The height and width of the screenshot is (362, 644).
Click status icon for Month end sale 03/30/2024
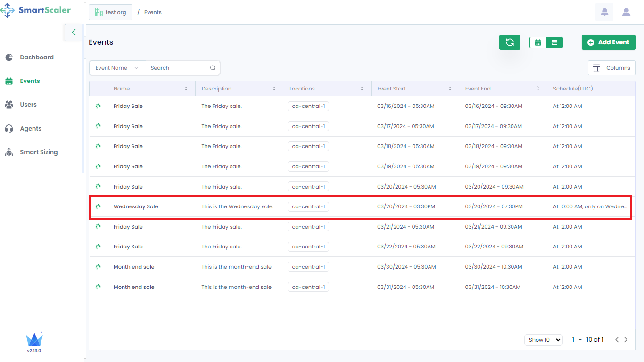[x=98, y=267]
